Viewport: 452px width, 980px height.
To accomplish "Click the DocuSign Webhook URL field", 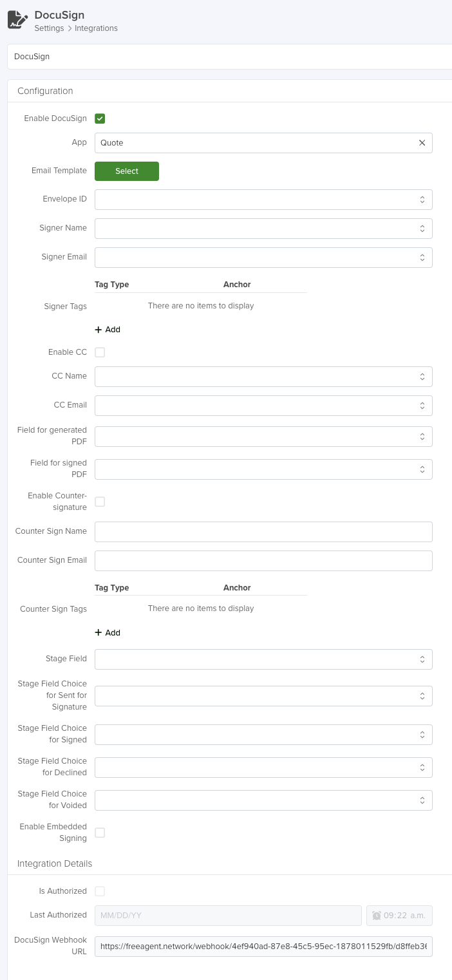I will click(263, 947).
